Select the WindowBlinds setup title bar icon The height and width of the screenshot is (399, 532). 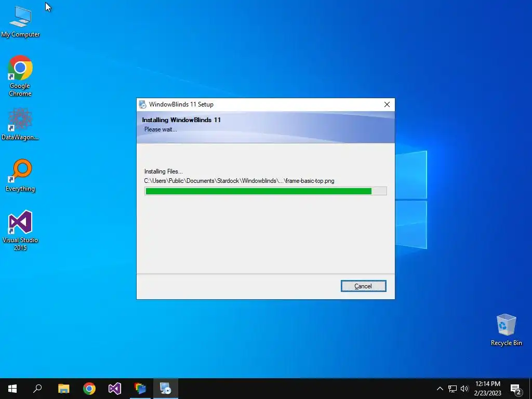click(142, 104)
